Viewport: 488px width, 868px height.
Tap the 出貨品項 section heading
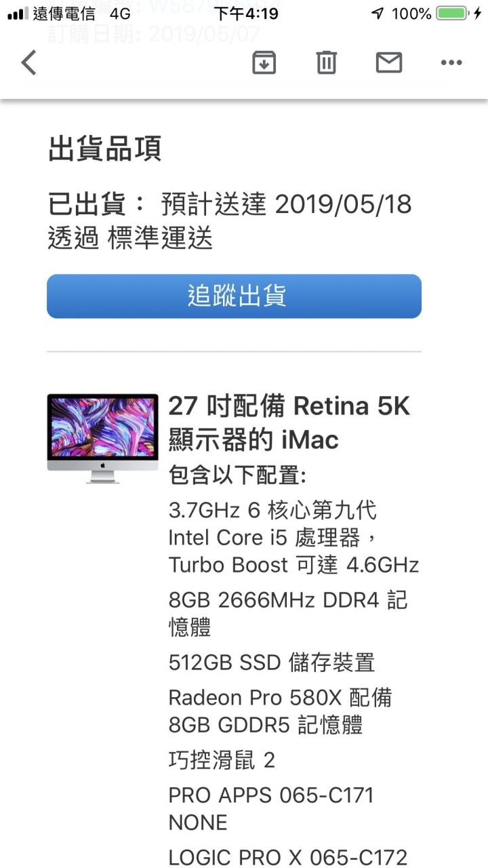[104, 149]
